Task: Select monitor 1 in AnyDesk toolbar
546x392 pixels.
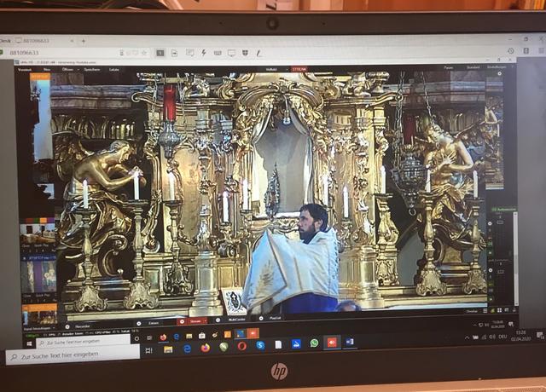Action: (x=160, y=53)
